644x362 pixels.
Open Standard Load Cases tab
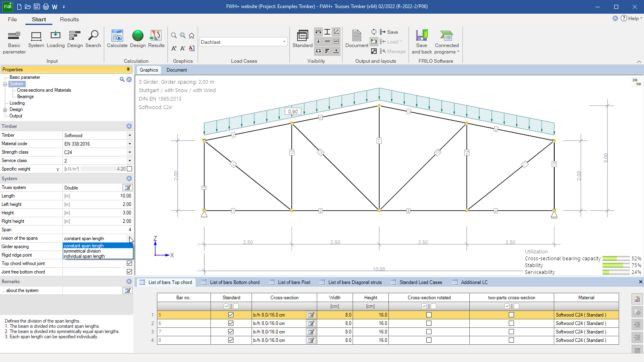(416, 282)
